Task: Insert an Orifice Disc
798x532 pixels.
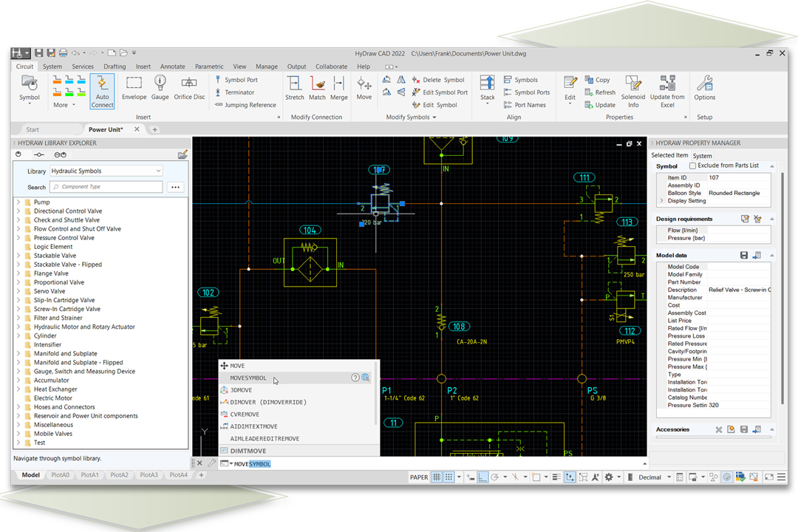Action: pyautogui.click(x=189, y=88)
